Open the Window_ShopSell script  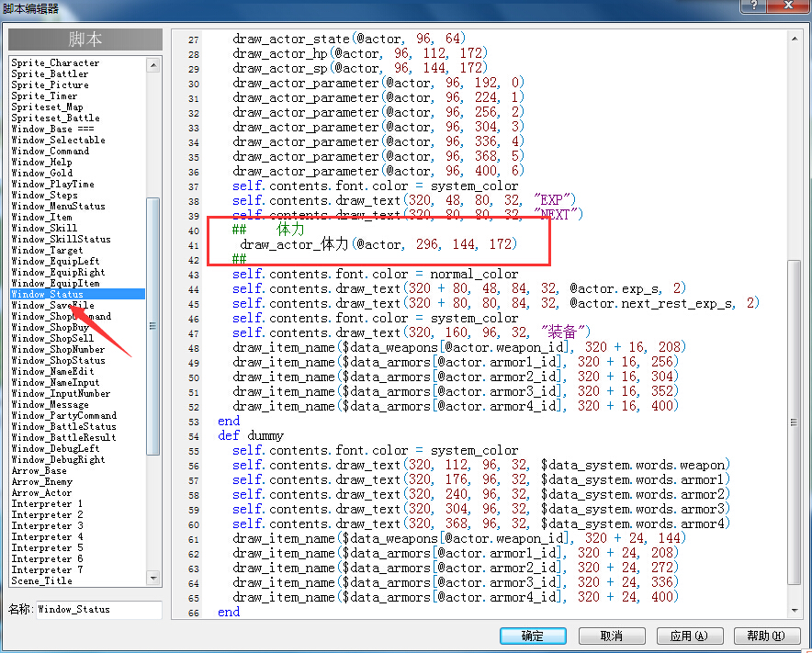pos(52,338)
